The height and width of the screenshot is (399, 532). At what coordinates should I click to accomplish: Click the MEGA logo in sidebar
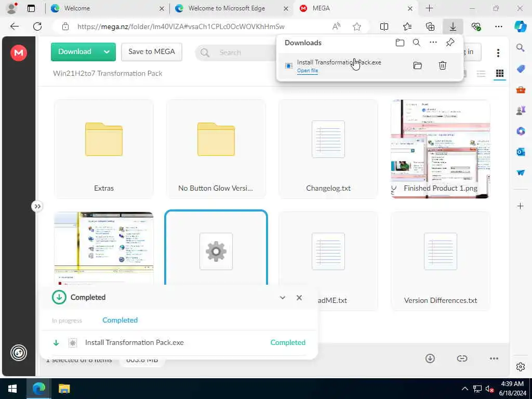[19, 52]
